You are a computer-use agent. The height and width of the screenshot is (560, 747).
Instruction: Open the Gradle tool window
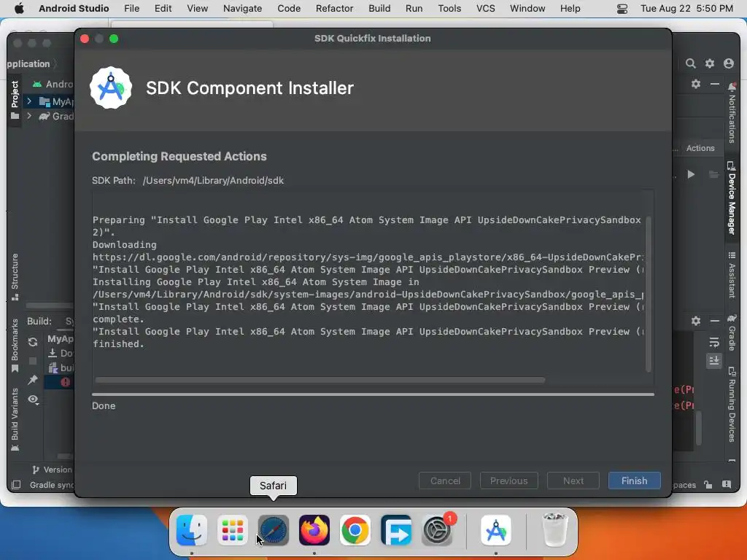(x=732, y=332)
